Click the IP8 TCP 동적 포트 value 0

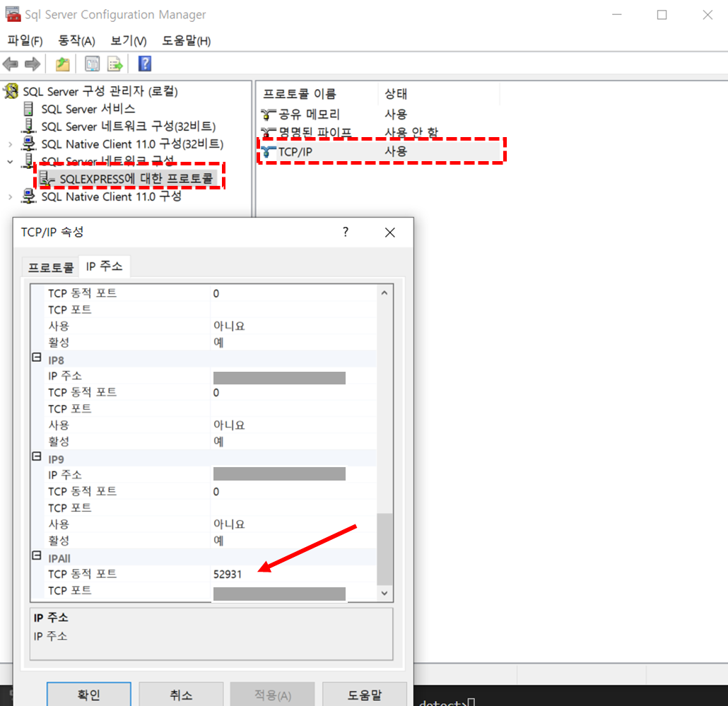pos(216,393)
